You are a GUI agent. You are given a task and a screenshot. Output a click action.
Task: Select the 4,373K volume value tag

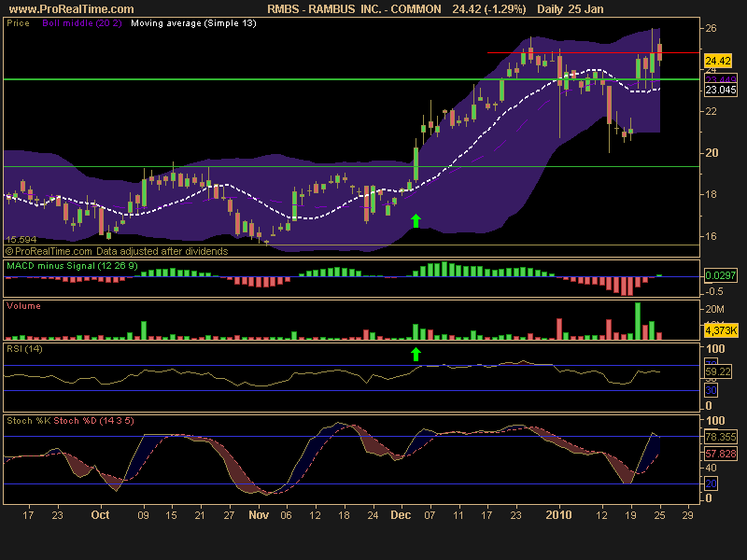pos(721,330)
